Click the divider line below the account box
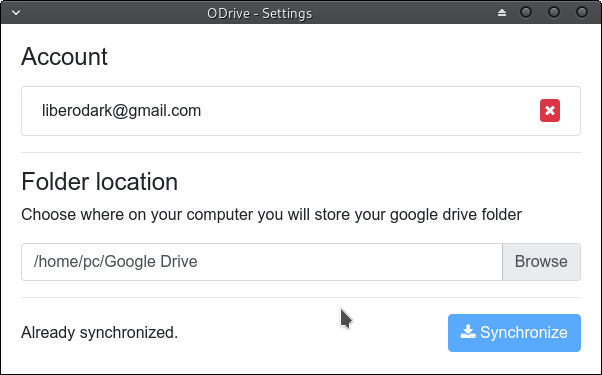This screenshot has height=375, width=602. click(301, 152)
